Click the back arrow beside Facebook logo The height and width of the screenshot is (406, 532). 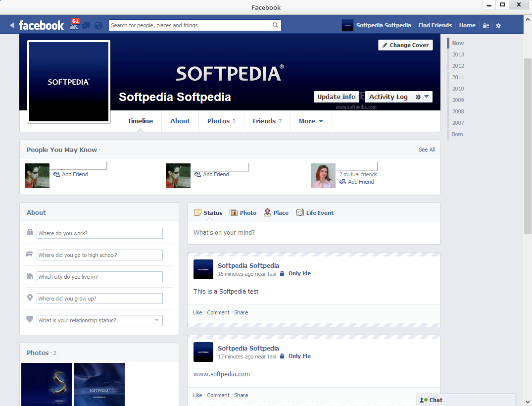[x=12, y=25]
